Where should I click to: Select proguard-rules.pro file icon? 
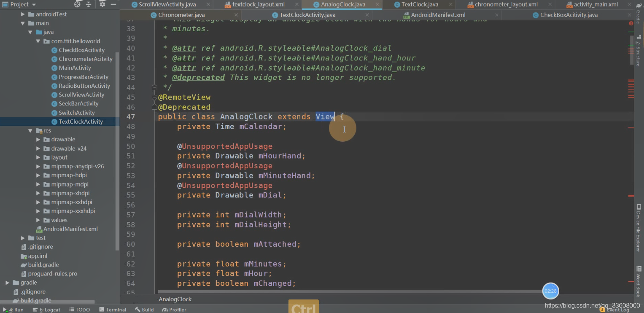coord(23,274)
